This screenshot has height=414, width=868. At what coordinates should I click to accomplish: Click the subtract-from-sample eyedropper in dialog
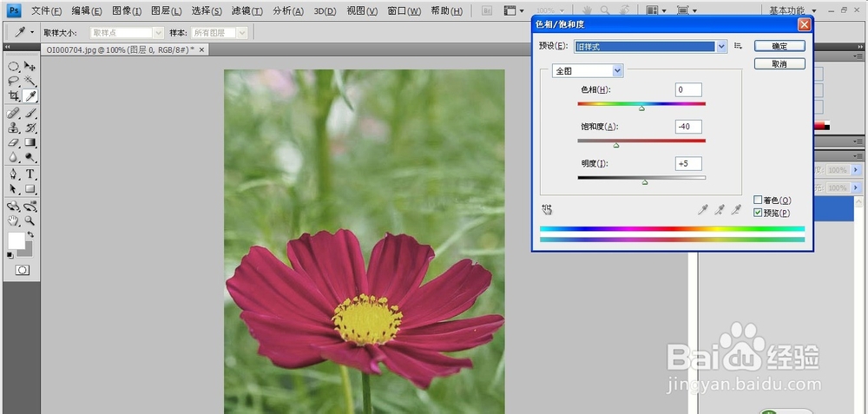coord(736,209)
